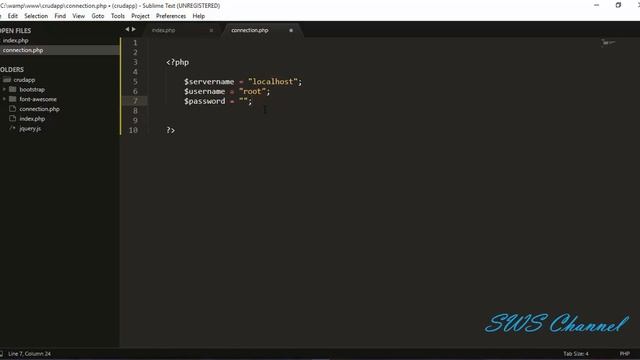This screenshot has height=360, width=640.
Task: Open jquery.js in folder tree
Action: tap(30, 129)
